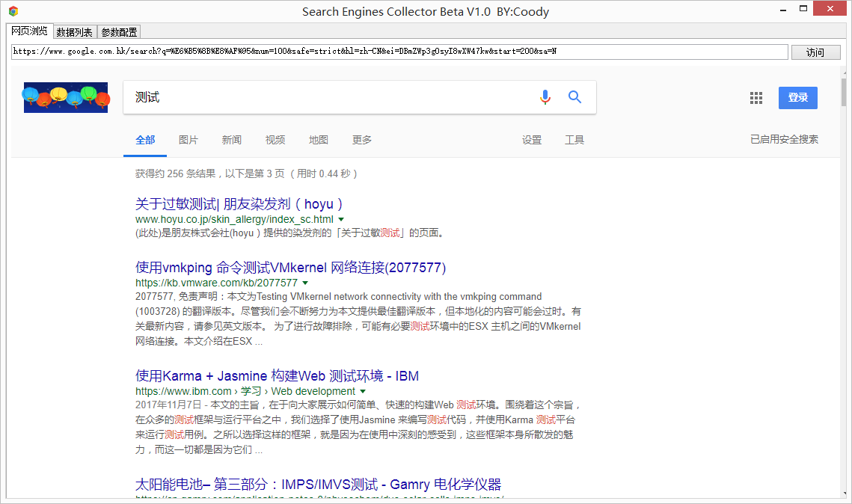Click the 访问 button
The image size is (852, 504).
tap(815, 52)
